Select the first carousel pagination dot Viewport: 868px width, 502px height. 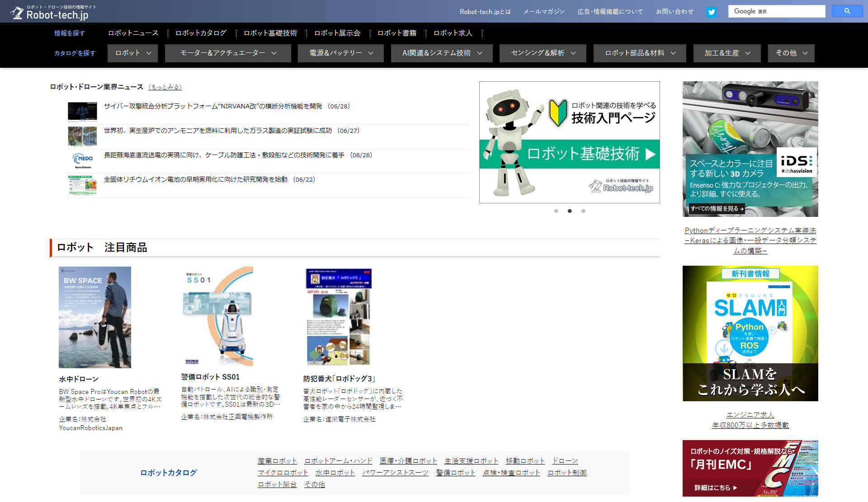556,211
